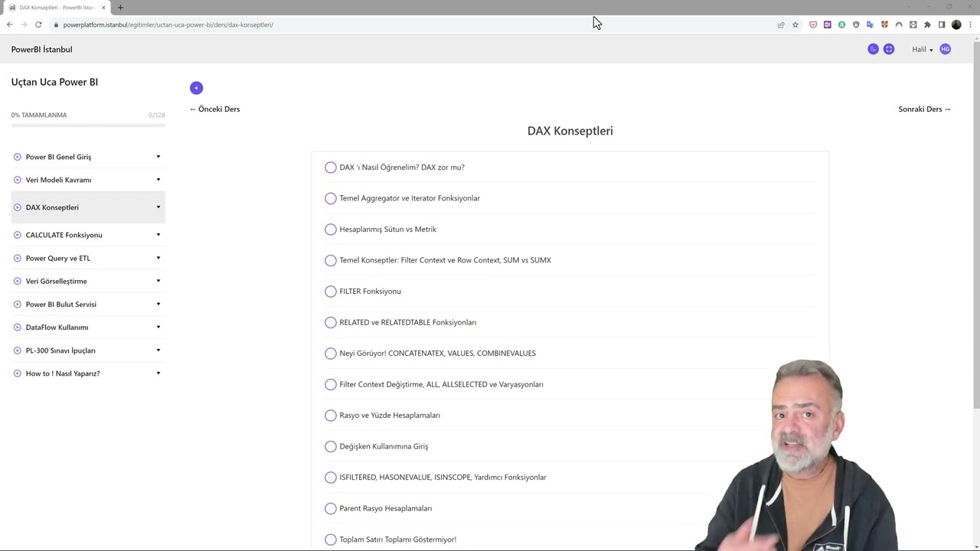Click the HG user avatar icon

point(945,49)
